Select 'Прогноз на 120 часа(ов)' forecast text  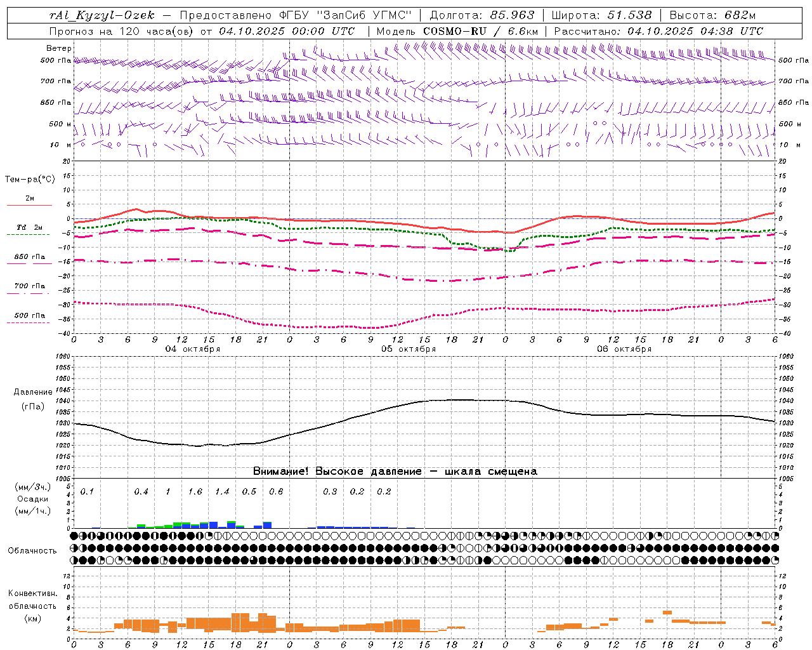[122, 31]
